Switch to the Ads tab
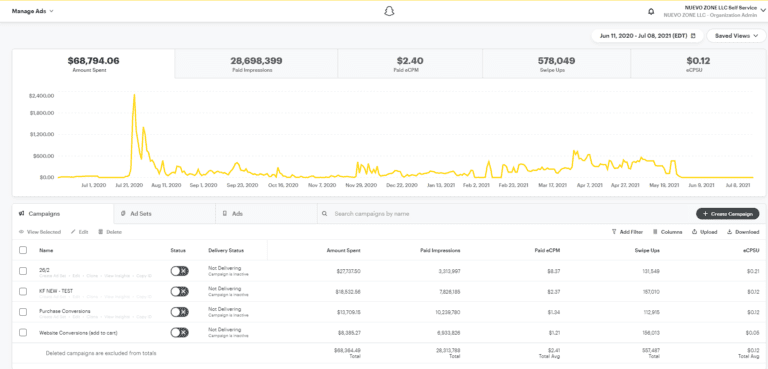The image size is (768, 369). (266, 214)
